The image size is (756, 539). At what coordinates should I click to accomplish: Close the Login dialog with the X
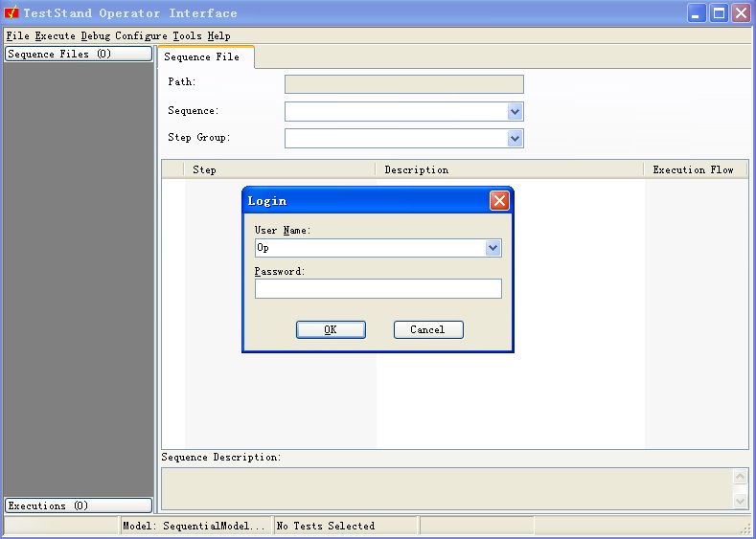click(499, 201)
